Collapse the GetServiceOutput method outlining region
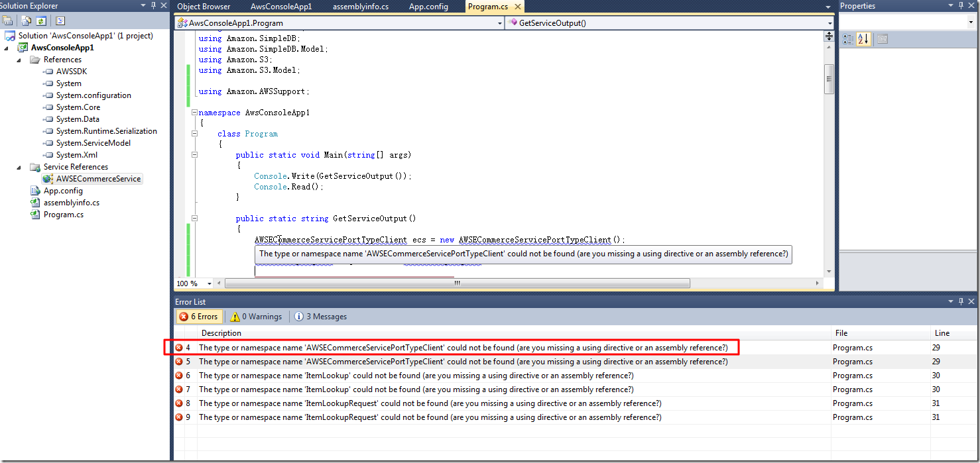Viewport: 980px width, 463px height. click(194, 219)
